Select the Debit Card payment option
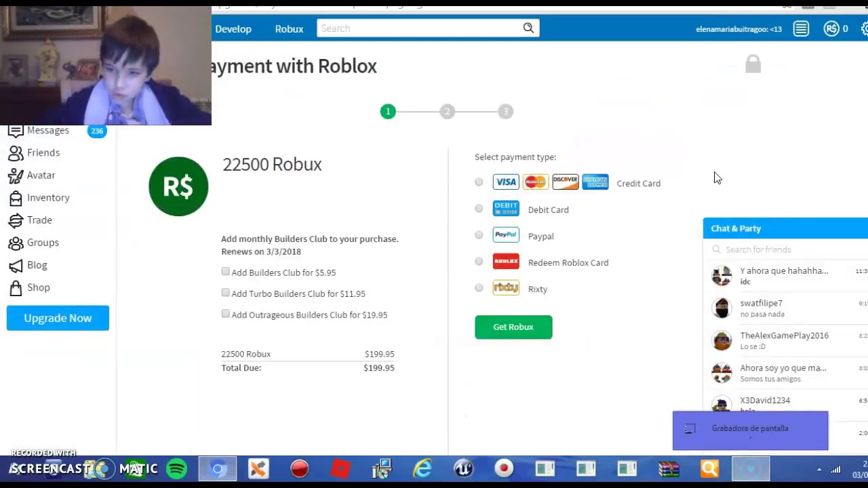 [x=479, y=209]
